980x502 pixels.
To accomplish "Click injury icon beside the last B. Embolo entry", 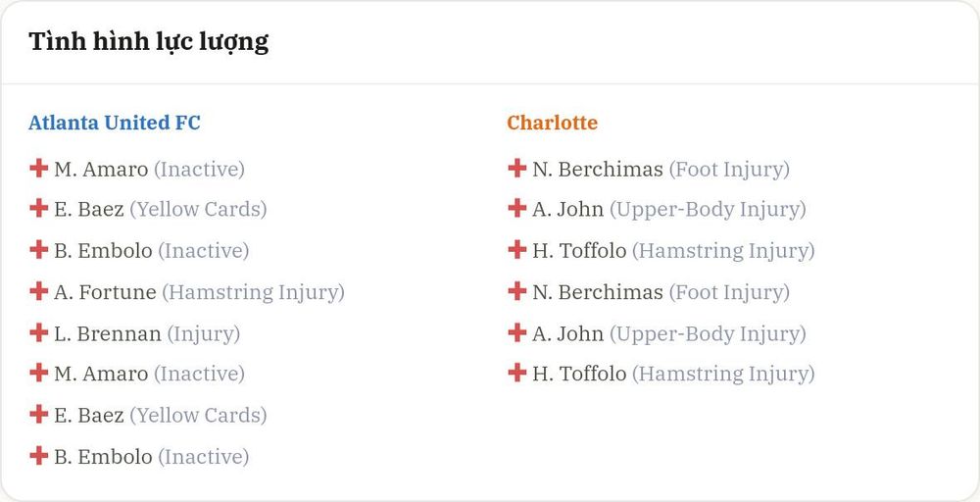I will (x=39, y=456).
